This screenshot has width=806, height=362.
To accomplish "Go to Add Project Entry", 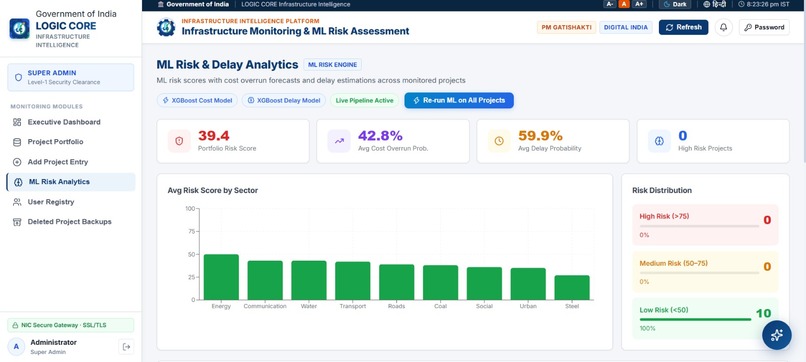I will pos(70,162).
